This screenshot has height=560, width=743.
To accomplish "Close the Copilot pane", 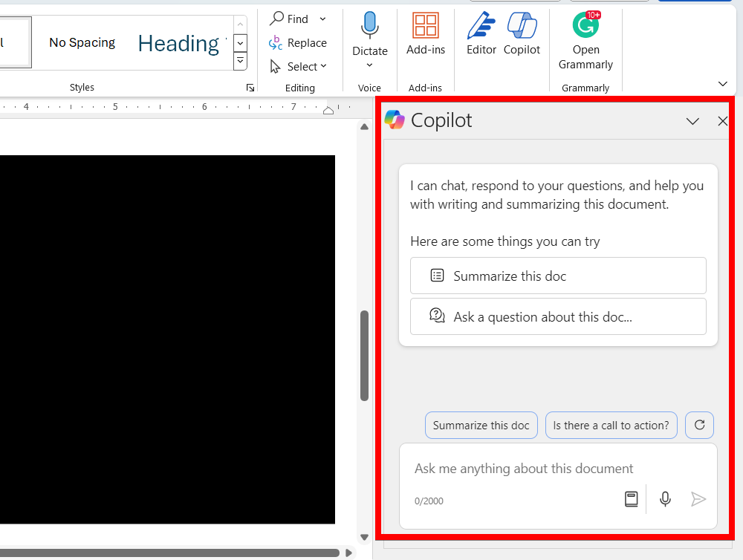I will (722, 121).
